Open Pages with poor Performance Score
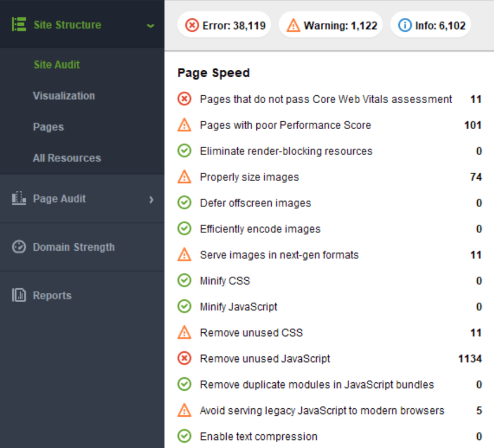Viewport: 494px width, 448px height. (285, 125)
